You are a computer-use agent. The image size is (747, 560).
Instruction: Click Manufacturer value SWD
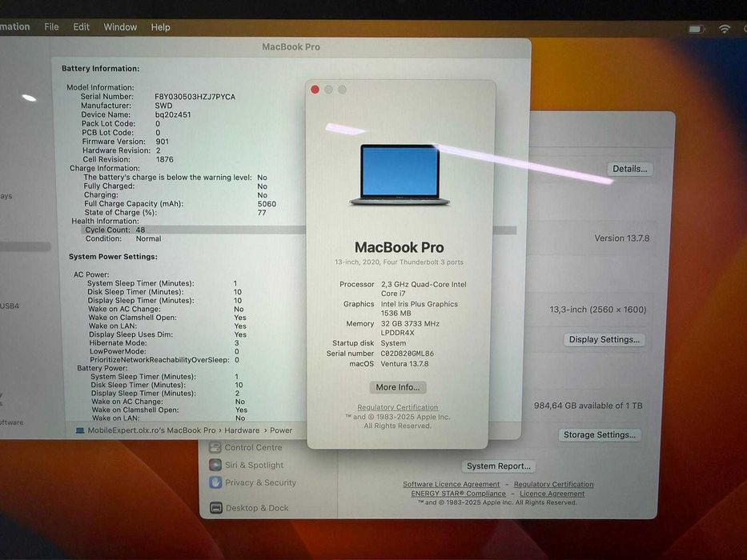(x=164, y=106)
